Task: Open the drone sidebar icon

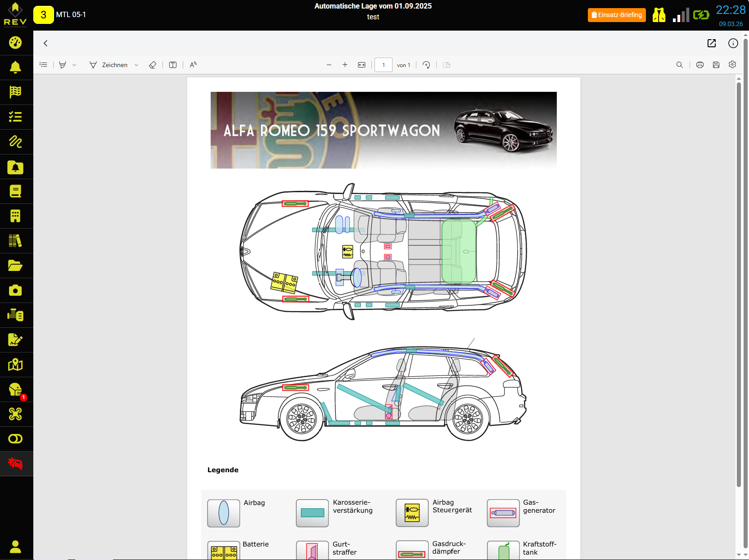Action: [x=15, y=414]
